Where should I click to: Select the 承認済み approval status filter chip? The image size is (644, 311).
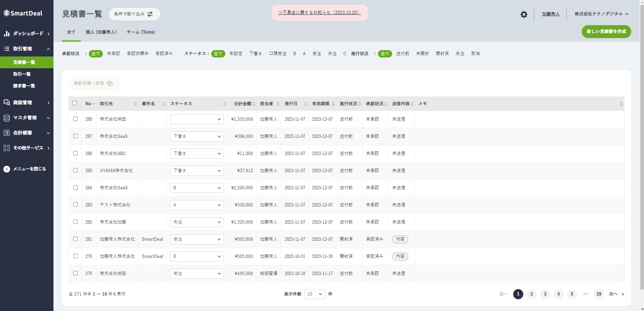(164, 53)
